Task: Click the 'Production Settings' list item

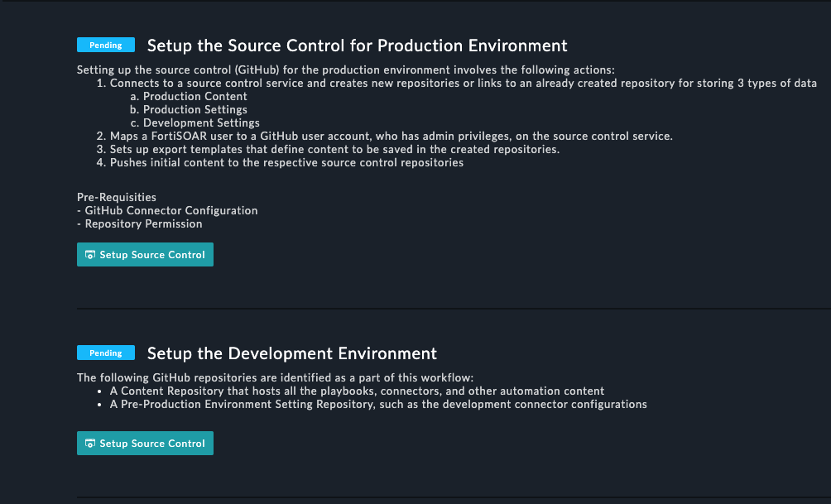Action: 195,109
